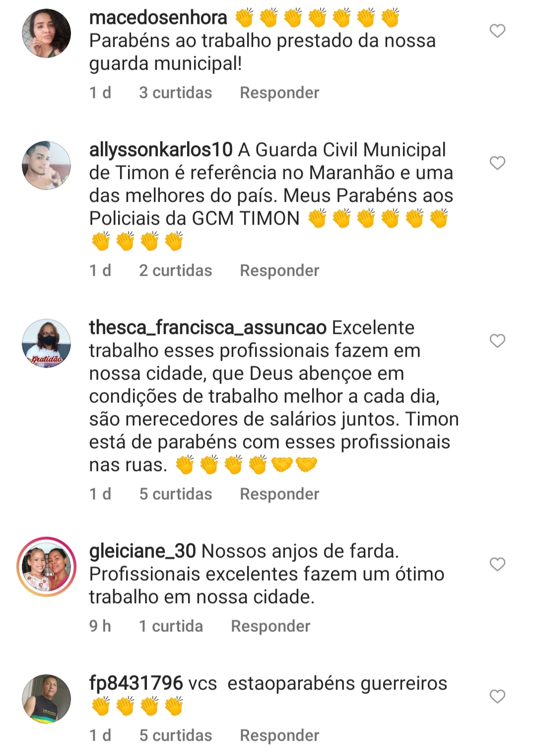Tap the heart icon next to gleiciane_30's comment
Viewport: 536px width, 756px height.
pyautogui.click(x=497, y=564)
